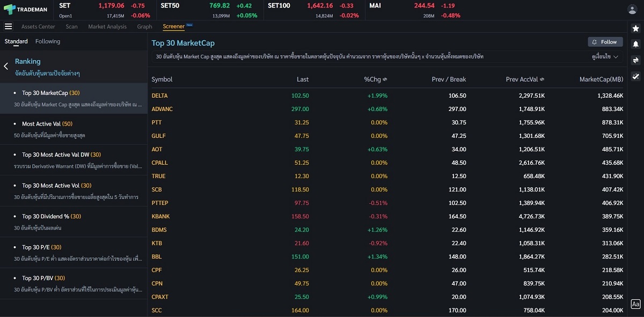Image resolution: width=644 pixels, height=317 pixels.
Task: Toggle Follow for Top 30 MarketCap
Action: pos(605,42)
